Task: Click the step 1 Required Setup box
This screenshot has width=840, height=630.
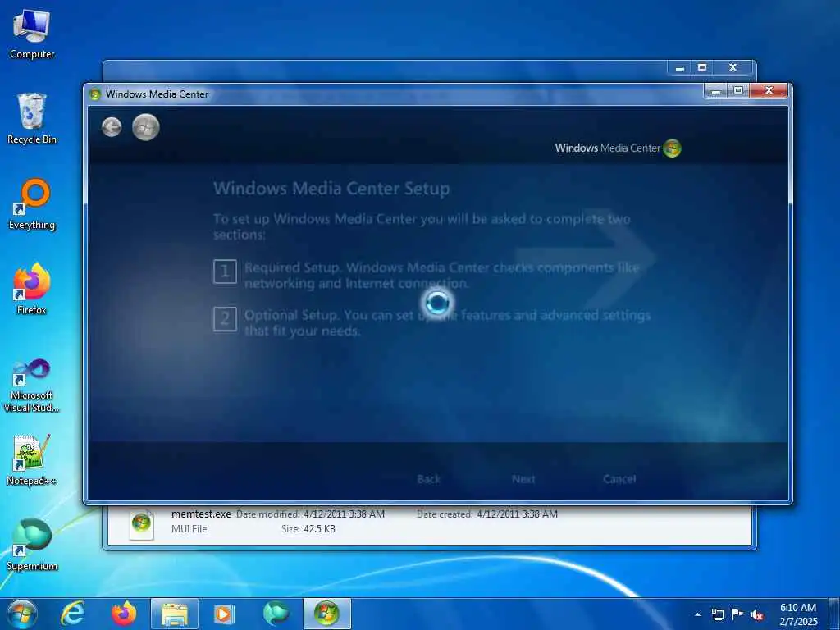Action: [x=225, y=272]
